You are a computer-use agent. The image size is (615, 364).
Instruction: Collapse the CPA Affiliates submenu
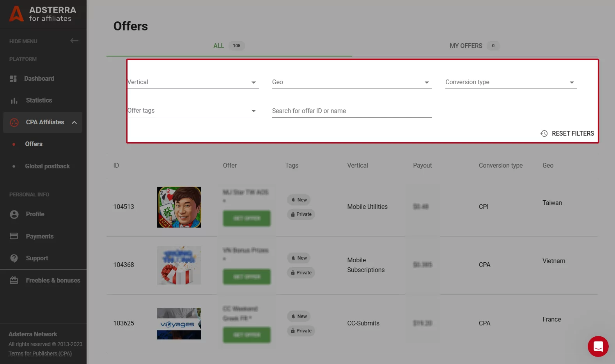tap(74, 122)
